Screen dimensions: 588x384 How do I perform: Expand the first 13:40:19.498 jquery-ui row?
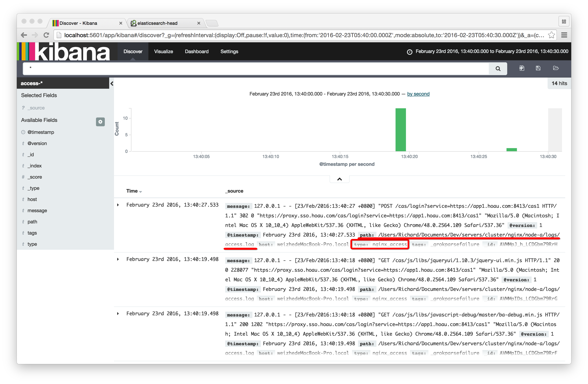[118, 259]
